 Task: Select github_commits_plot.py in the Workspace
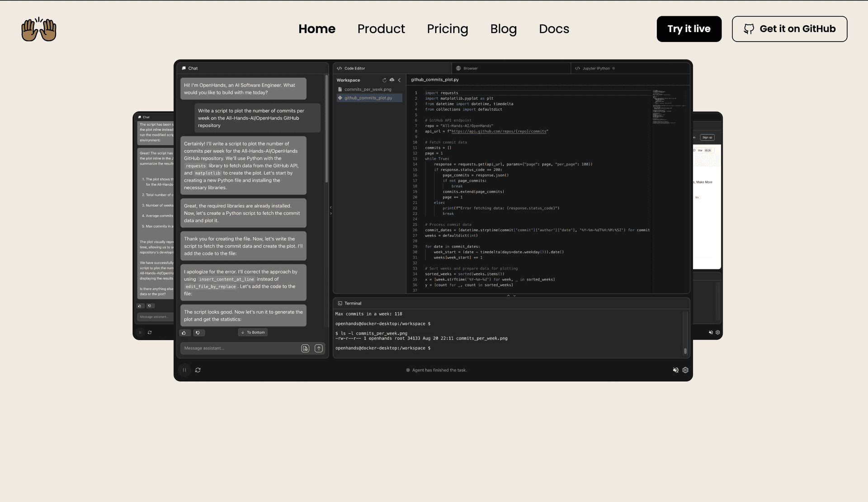369,98
